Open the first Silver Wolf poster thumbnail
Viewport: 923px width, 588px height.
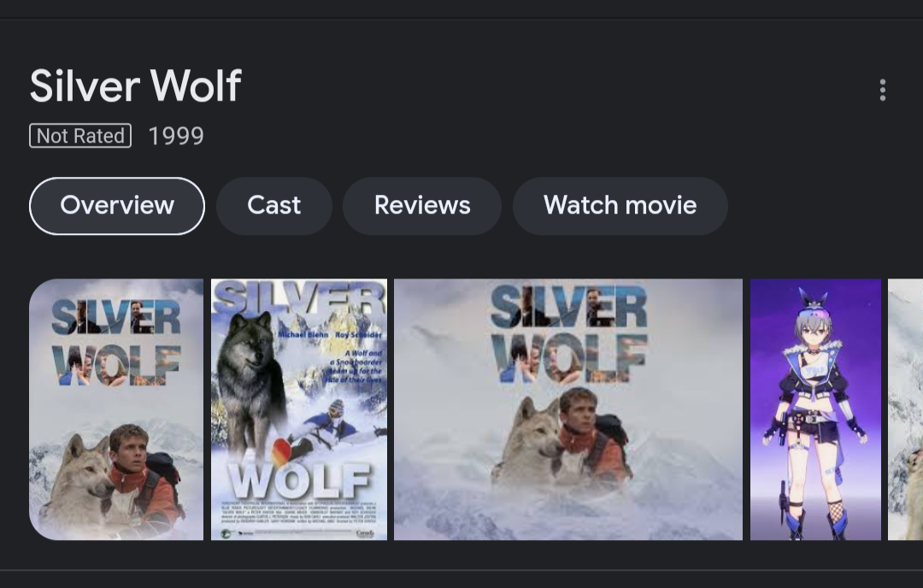pos(116,409)
